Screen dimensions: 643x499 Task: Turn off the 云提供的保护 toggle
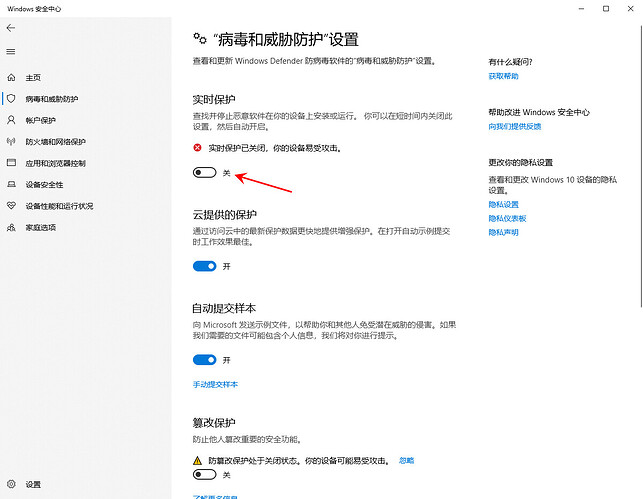click(205, 266)
